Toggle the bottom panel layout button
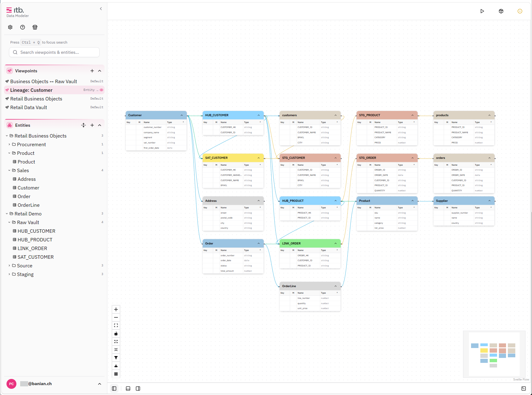This screenshot has width=532, height=395. point(128,389)
